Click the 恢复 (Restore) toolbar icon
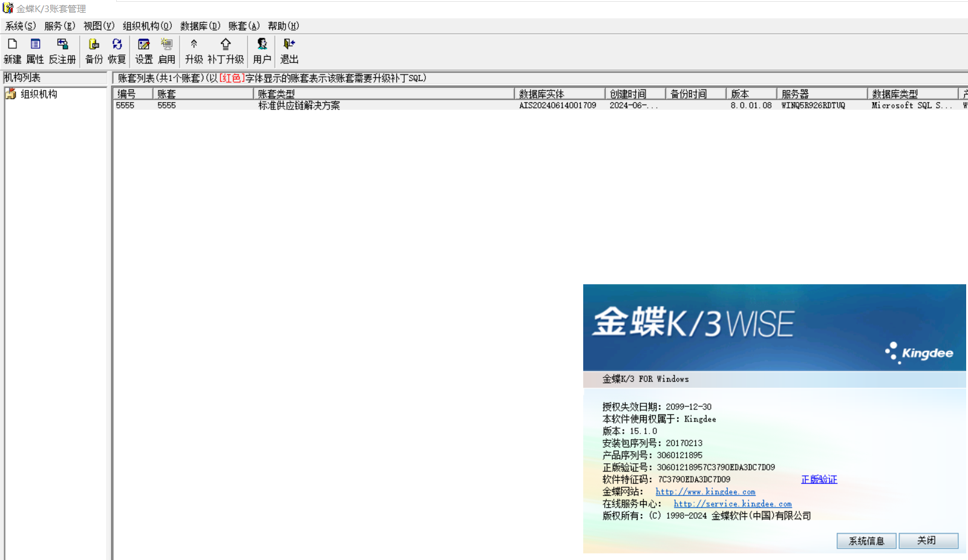Screen dimensions: 968x560 (117, 50)
